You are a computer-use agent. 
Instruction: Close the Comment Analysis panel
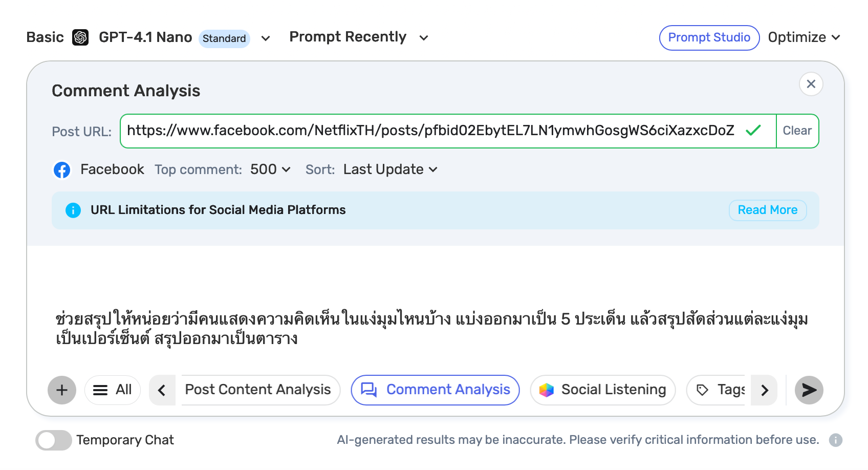[x=811, y=84]
